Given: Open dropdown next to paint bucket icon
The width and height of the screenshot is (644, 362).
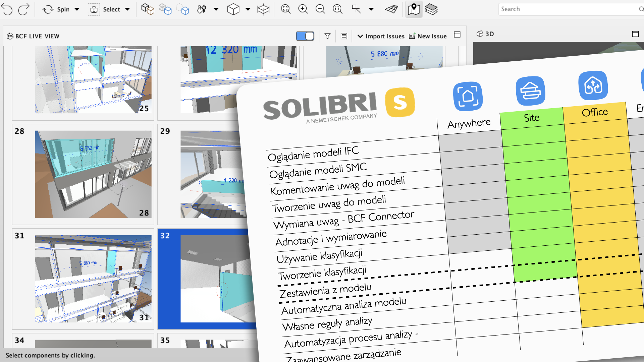Looking at the screenshot, I should [x=216, y=9].
